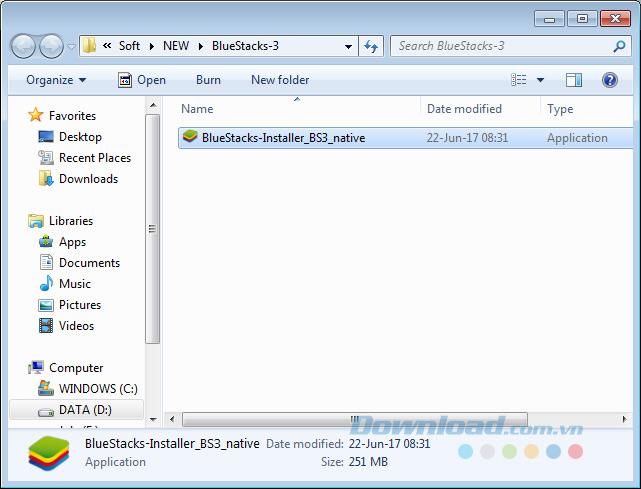
Task: Select Computer in navigation pane
Action: pos(76,368)
